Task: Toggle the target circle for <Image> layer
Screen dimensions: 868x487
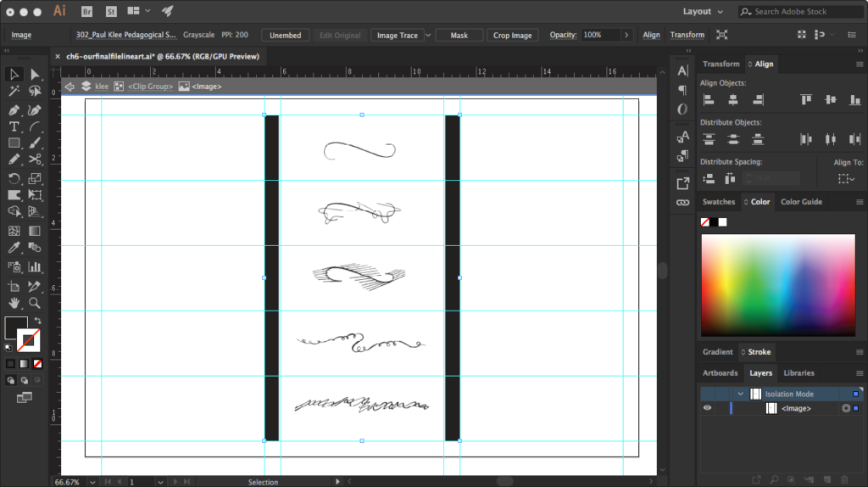Action: [x=845, y=408]
